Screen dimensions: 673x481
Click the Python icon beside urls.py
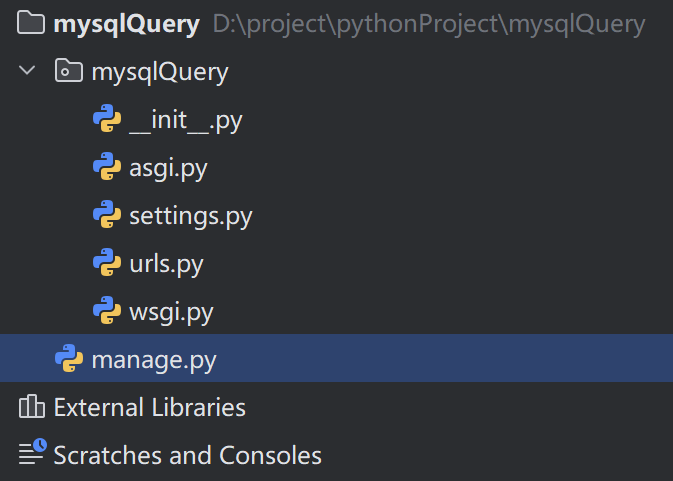(x=107, y=264)
